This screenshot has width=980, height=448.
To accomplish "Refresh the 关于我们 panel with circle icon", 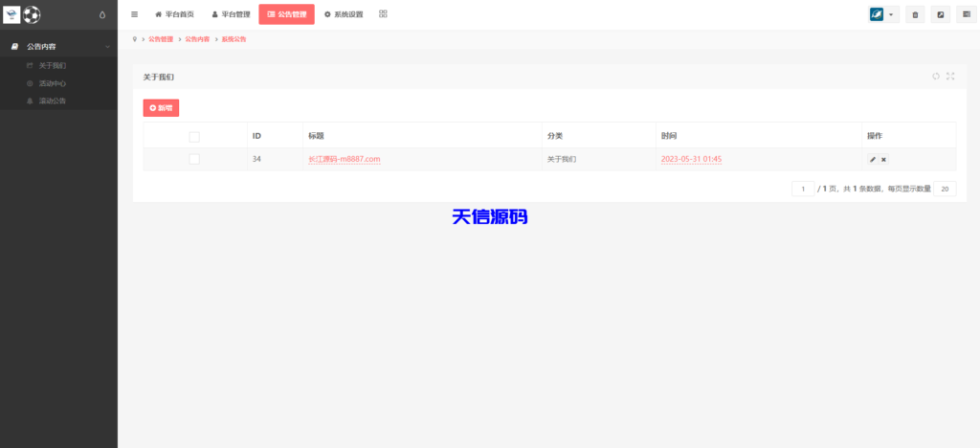I will pos(936,77).
